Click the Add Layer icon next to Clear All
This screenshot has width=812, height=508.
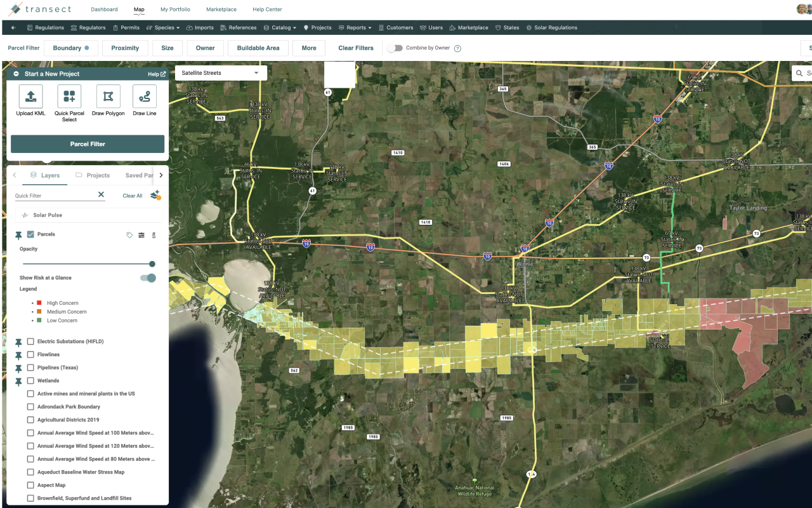pos(155,195)
